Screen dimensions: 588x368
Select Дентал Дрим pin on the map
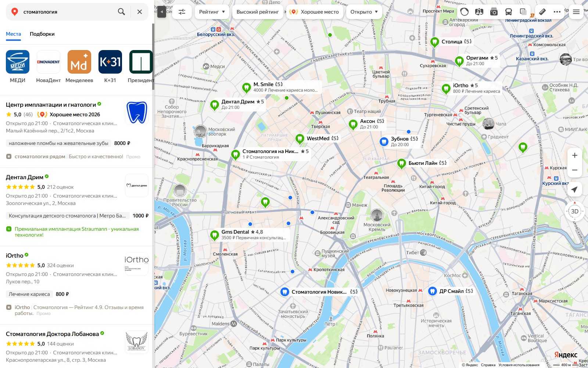tap(215, 105)
